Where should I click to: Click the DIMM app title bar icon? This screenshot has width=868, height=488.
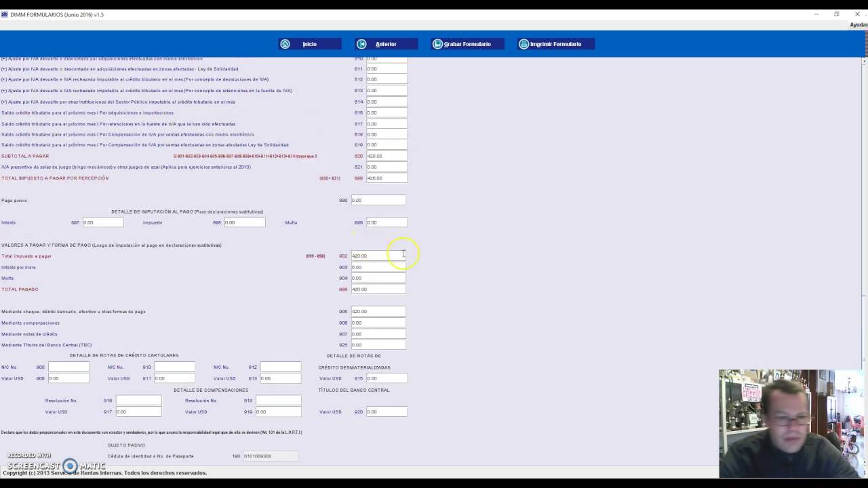5,14
